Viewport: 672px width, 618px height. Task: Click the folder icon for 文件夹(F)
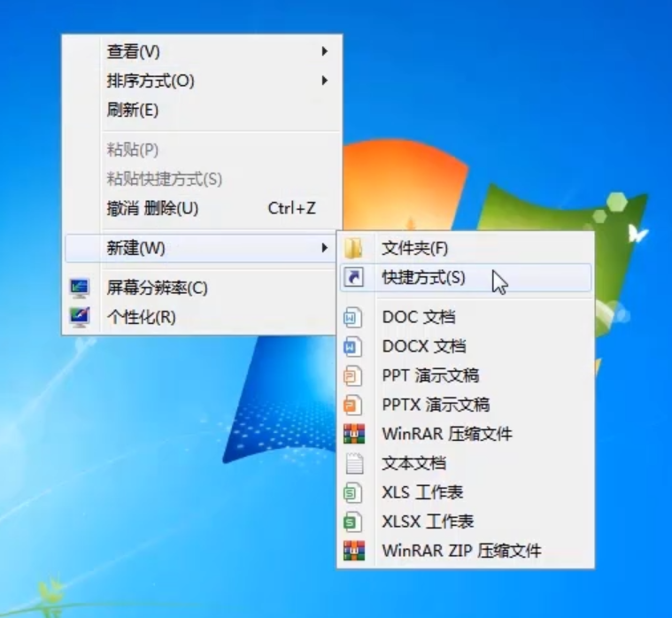tap(353, 249)
